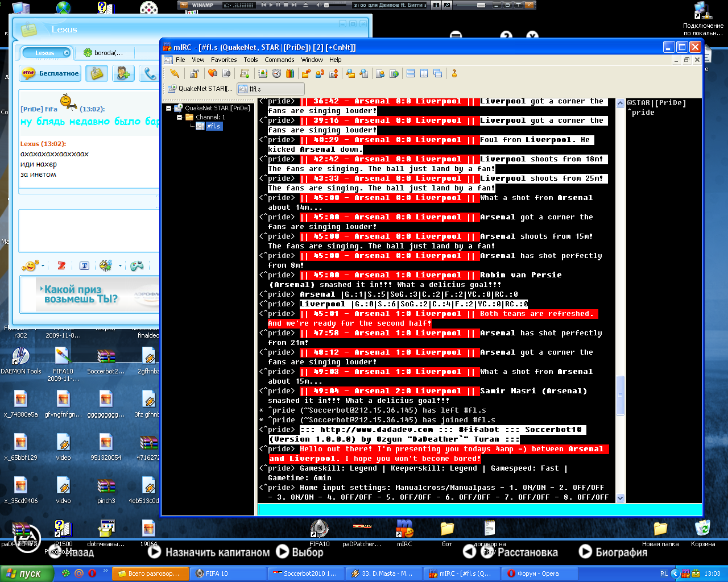728x582 pixels.
Task: Open the Colors icon in mIRC toolbar
Action: pyautogui.click(x=290, y=73)
